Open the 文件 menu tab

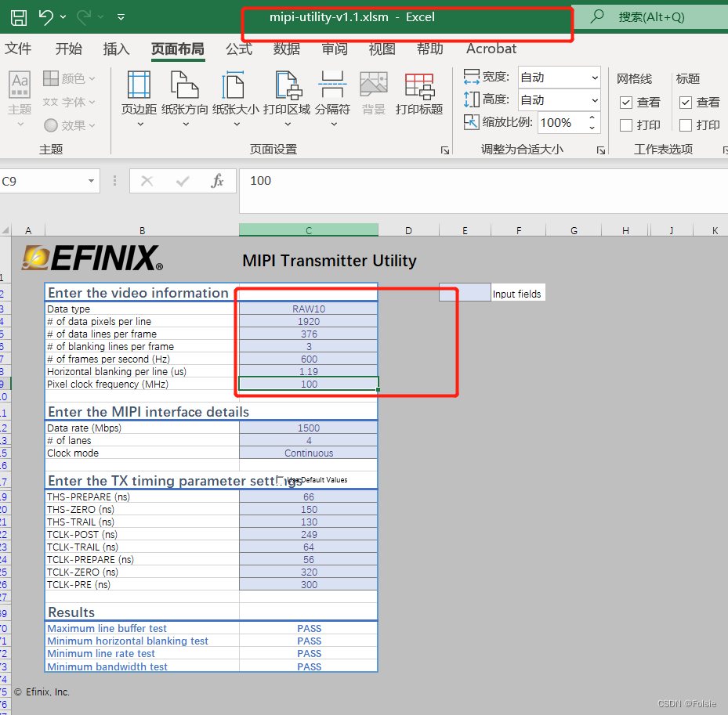point(18,49)
